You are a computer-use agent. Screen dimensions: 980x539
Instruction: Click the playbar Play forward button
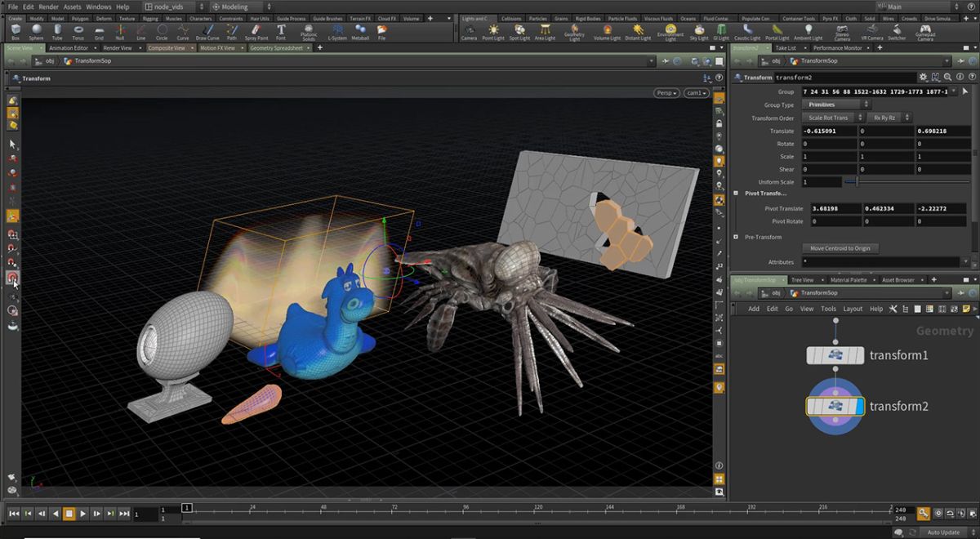[x=82, y=514]
